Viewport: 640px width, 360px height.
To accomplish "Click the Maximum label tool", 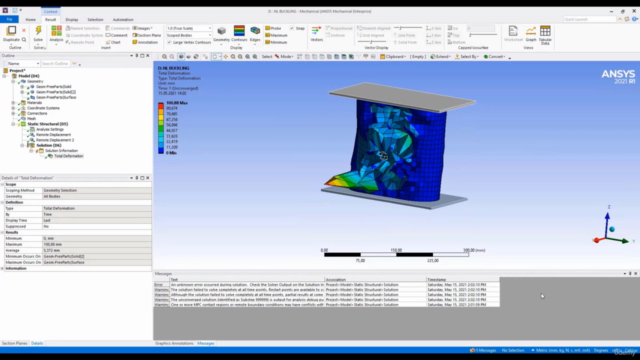I will point(276,35).
